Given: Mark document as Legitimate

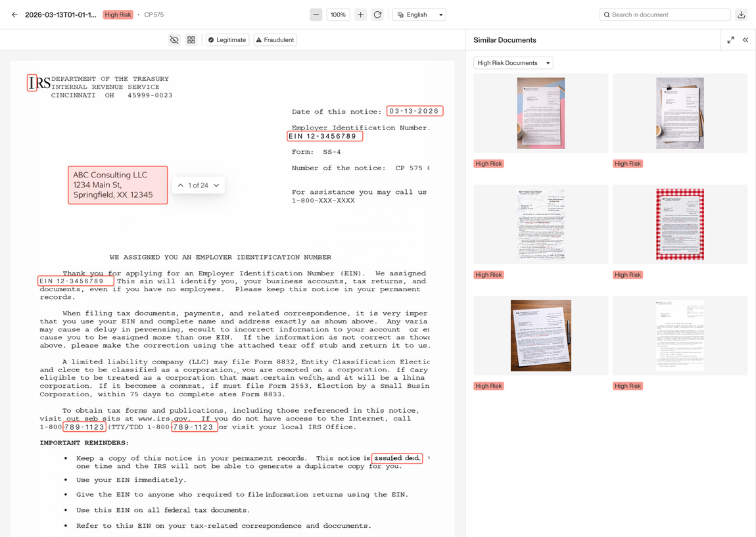Looking at the screenshot, I should click(x=227, y=39).
